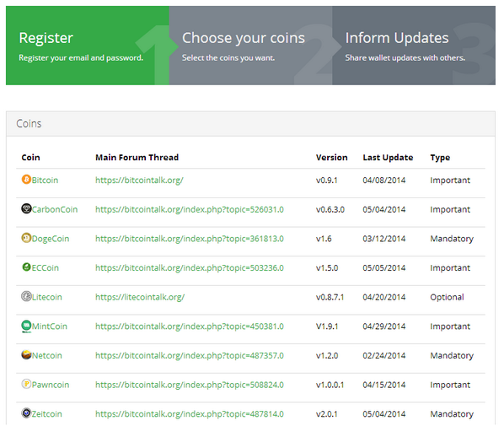504x426 pixels.
Task: Click the MintCoin logo icon
Action: coord(26,326)
